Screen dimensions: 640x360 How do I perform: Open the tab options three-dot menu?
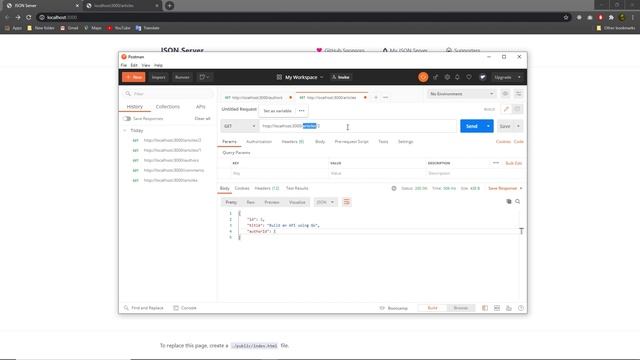[x=385, y=98]
